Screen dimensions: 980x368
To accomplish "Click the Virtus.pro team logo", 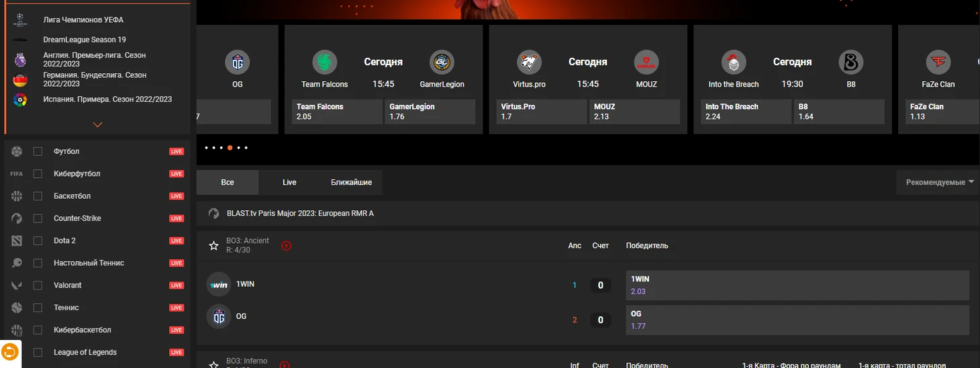I will (529, 62).
